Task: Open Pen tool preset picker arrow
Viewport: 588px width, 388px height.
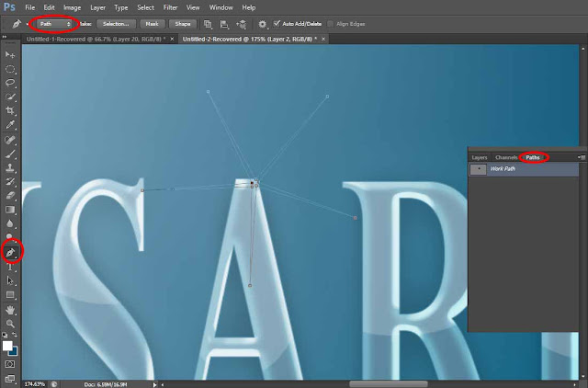Action: coord(28,25)
